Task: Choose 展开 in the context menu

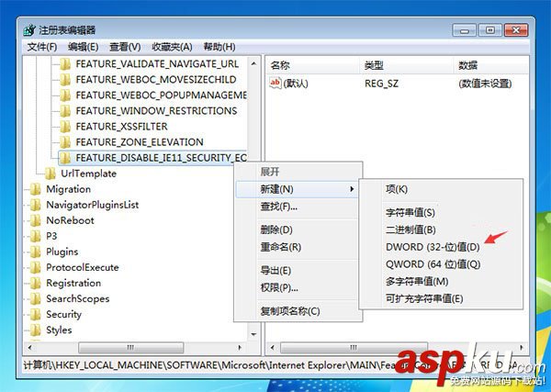Action: click(298, 172)
